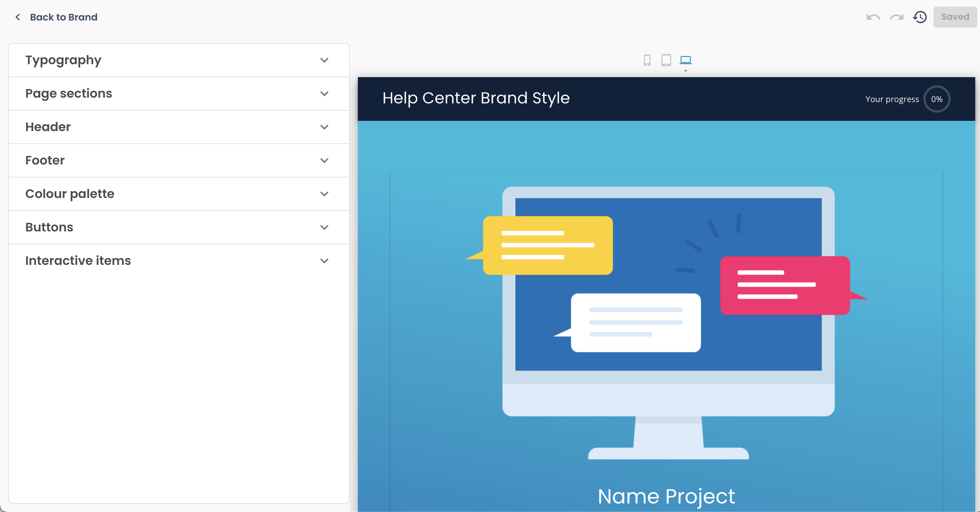Image resolution: width=980 pixels, height=512 pixels.
Task: Click the Your progress indicator
Action: click(937, 99)
